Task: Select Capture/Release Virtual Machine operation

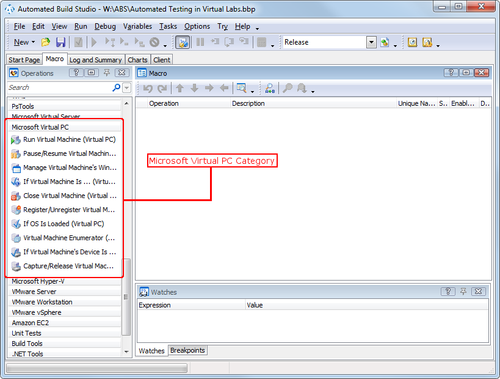Action: click(x=64, y=266)
